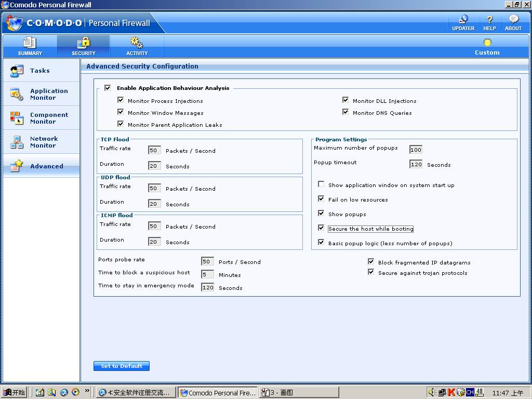532x399 pixels.
Task: Open the Network Monitor section
Action: [42, 142]
